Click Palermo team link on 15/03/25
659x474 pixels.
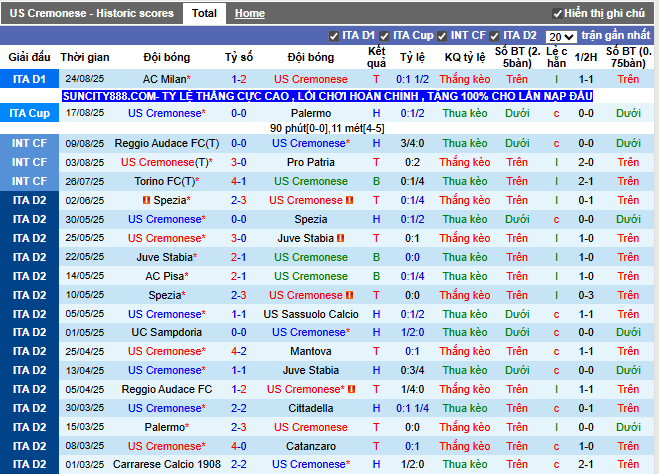point(165,427)
